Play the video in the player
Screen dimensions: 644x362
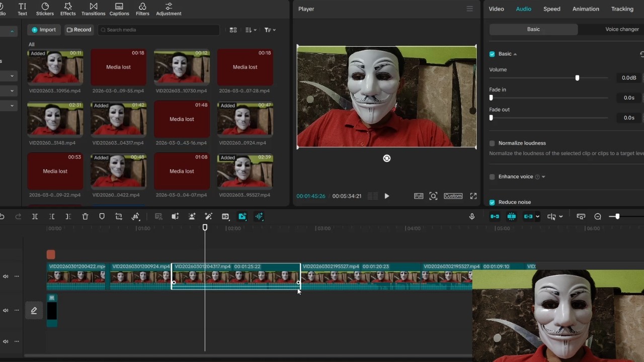pyautogui.click(x=386, y=196)
